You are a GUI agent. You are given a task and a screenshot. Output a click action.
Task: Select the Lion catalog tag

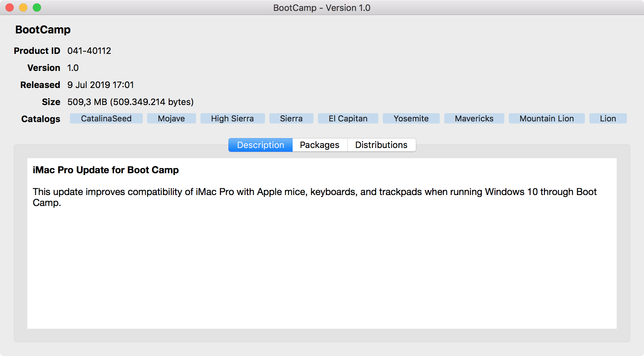(608, 118)
